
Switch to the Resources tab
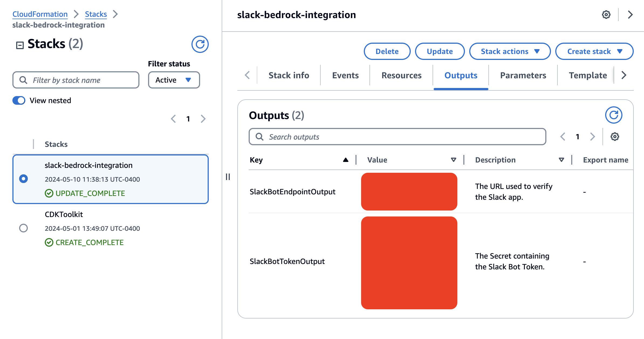[402, 75]
